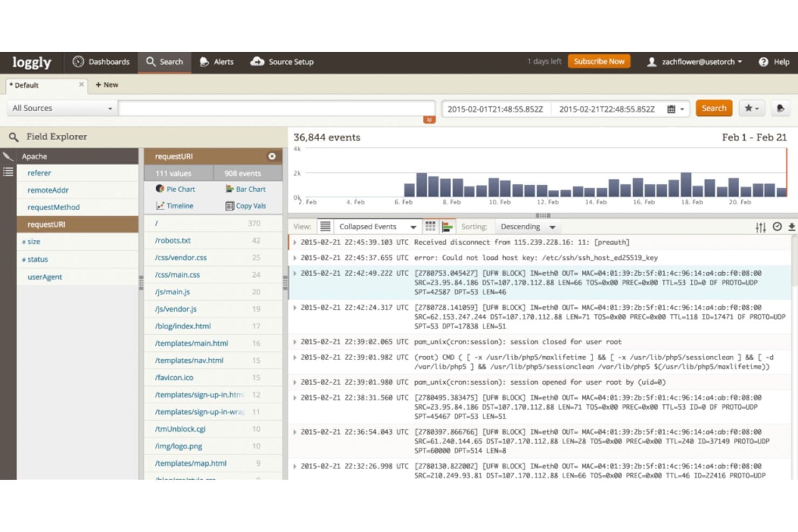The image size is (798, 532).
Task: Select the remoteAddr field
Action: [48, 190]
